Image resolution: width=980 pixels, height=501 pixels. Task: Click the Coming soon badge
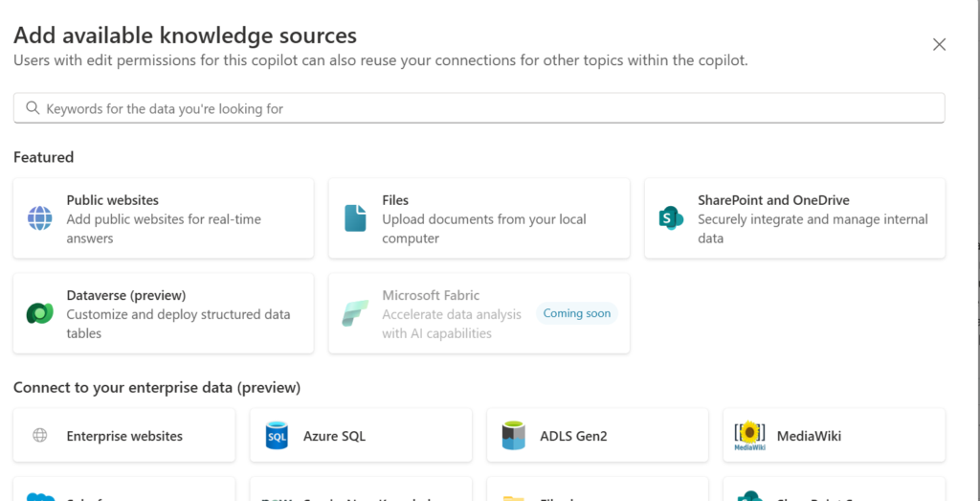(x=577, y=313)
